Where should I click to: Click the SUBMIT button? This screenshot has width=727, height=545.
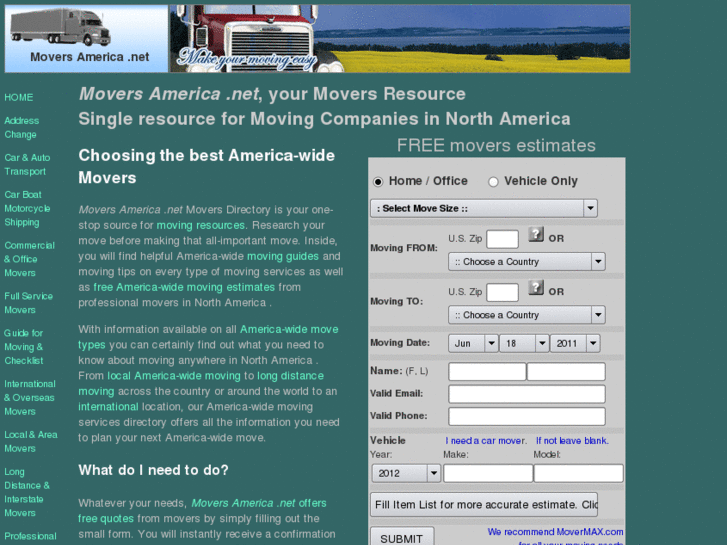pos(402,538)
